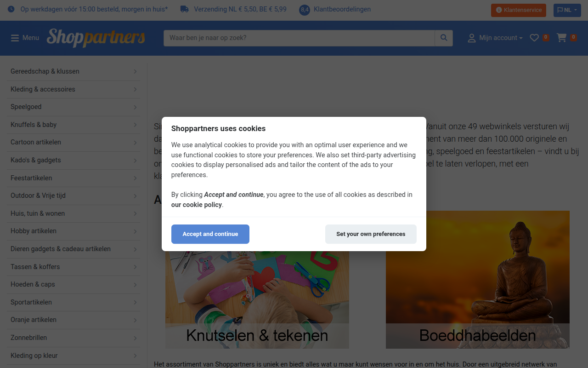Viewport: 588px width, 368px height.
Task: Open Hoeden & caps category
Action: point(73,284)
